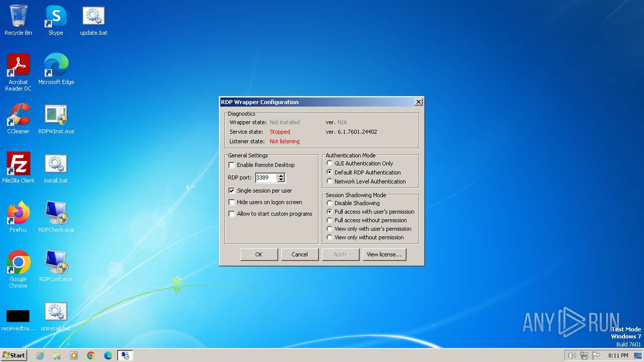Click the red Stopped service state

(x=280, y=132)
